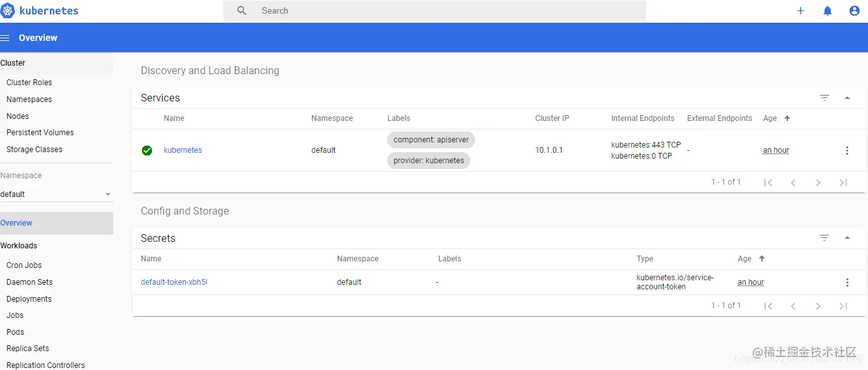Collapse the Services card
Screen dimensions: 868x370
[x=847, y=98]
